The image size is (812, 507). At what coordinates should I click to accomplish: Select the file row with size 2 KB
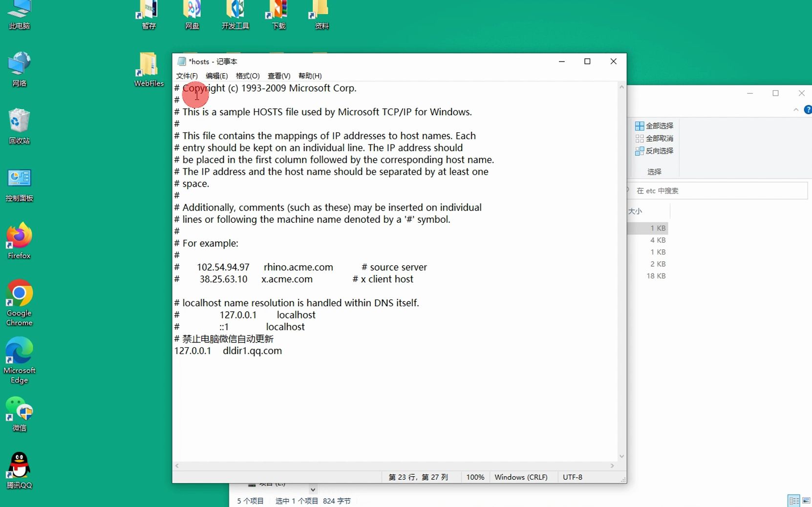pos(648,264)
